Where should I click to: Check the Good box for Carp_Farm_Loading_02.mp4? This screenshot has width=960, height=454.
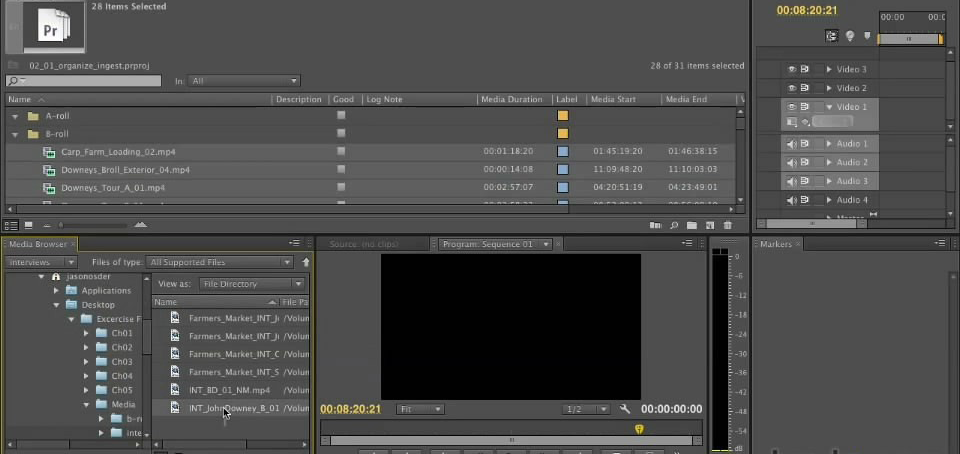[x=341, y=152]
